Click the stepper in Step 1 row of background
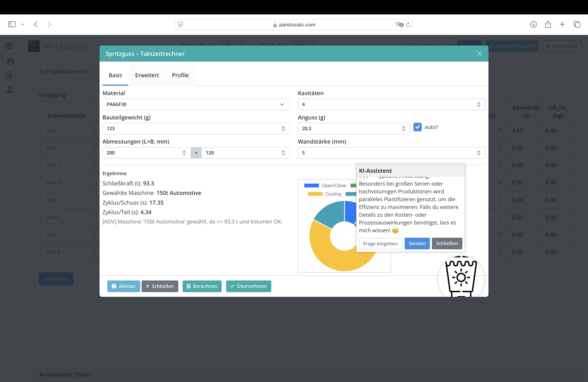This screenshot has height=382, width=588. 500,130
